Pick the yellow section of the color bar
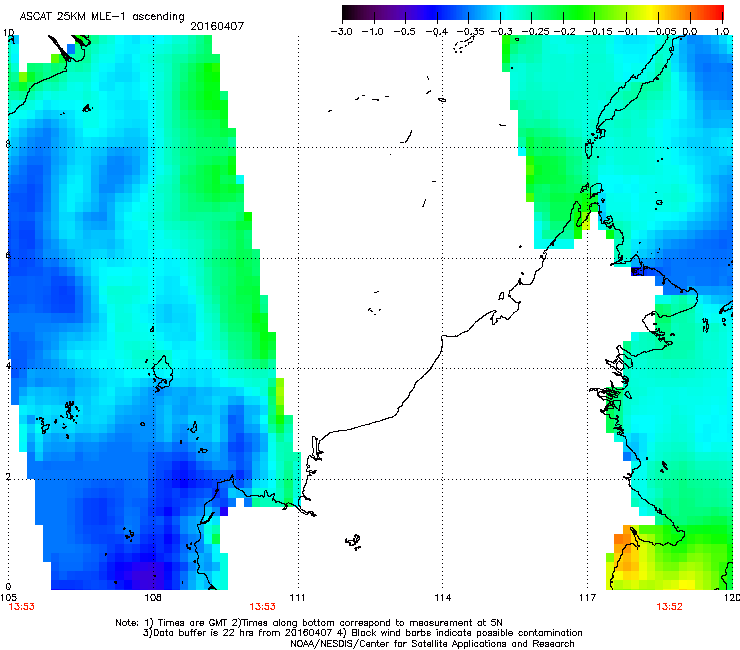Image resolution: width=740 pixels, height=650 pixels. point(654,12)
